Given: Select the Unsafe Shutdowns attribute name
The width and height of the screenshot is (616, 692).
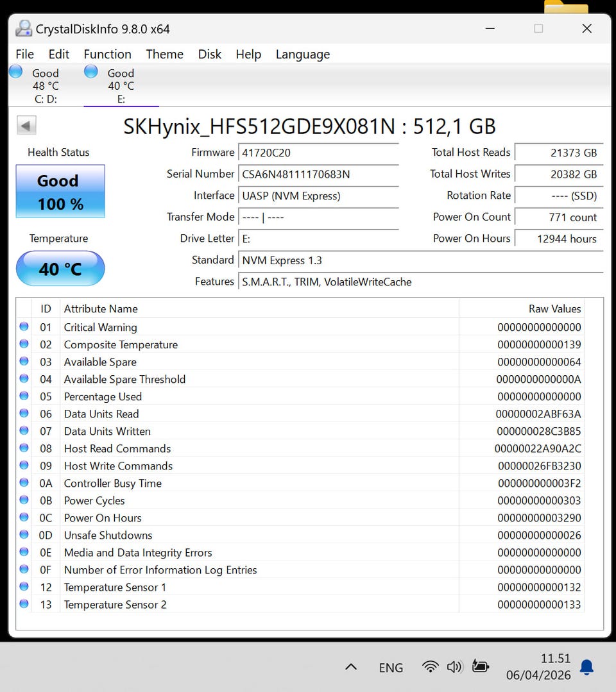Looking at the screenshot, I should (108, 535).
